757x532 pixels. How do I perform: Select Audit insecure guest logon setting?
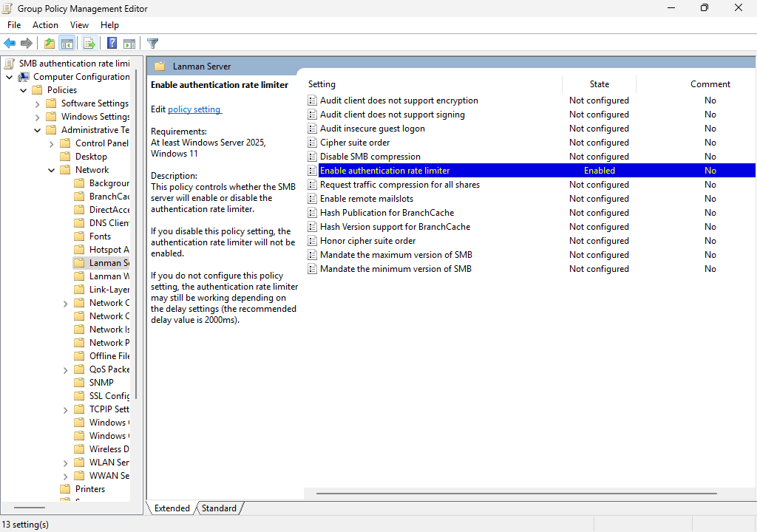point(371,128)
